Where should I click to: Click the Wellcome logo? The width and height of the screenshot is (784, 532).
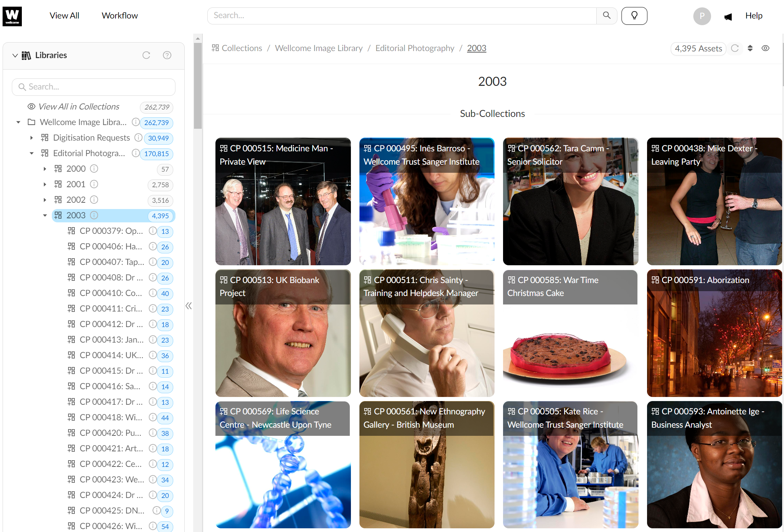pos(12,16)
